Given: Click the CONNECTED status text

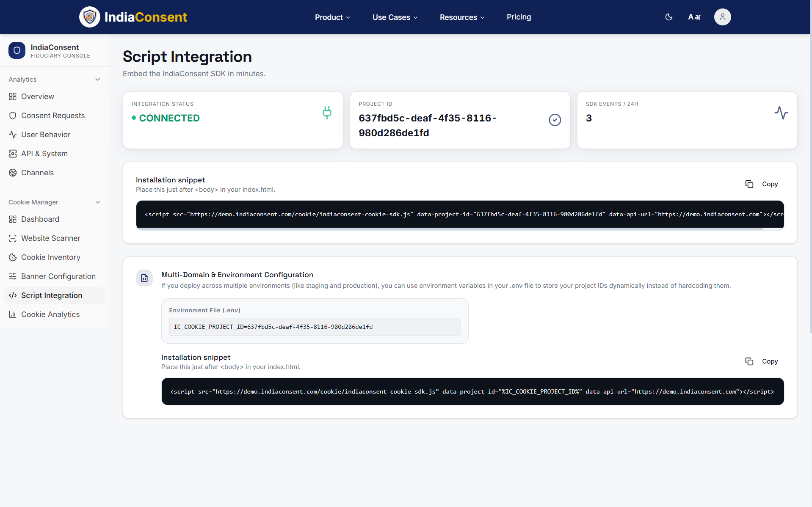Looking at the screenshot, I should [169, 118].
